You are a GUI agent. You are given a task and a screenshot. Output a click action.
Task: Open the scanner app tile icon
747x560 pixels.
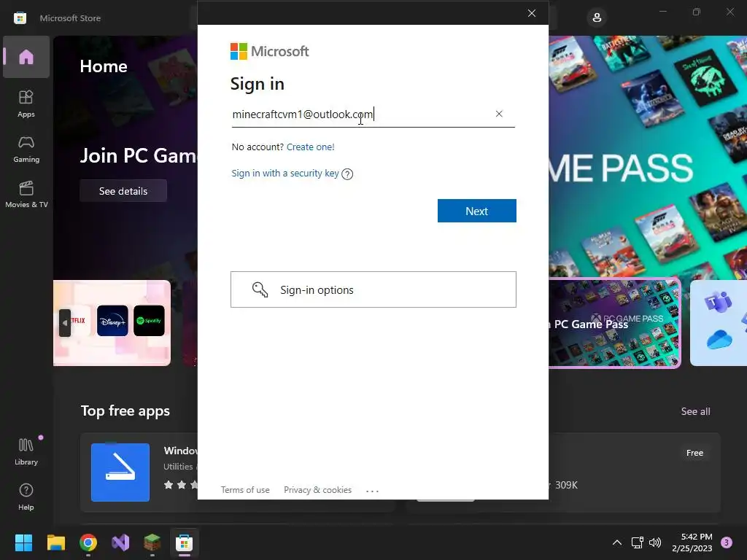(120, 472)
